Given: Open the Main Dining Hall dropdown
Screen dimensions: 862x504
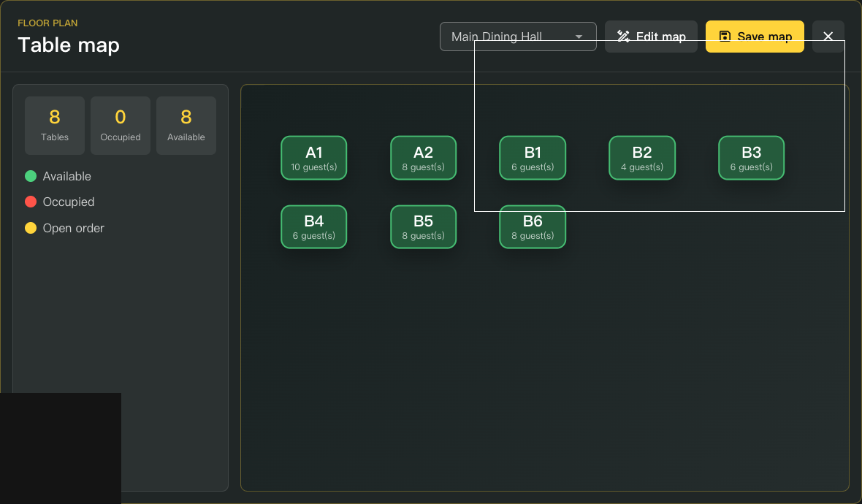Looking at the screenshot, I should point(518,37).
